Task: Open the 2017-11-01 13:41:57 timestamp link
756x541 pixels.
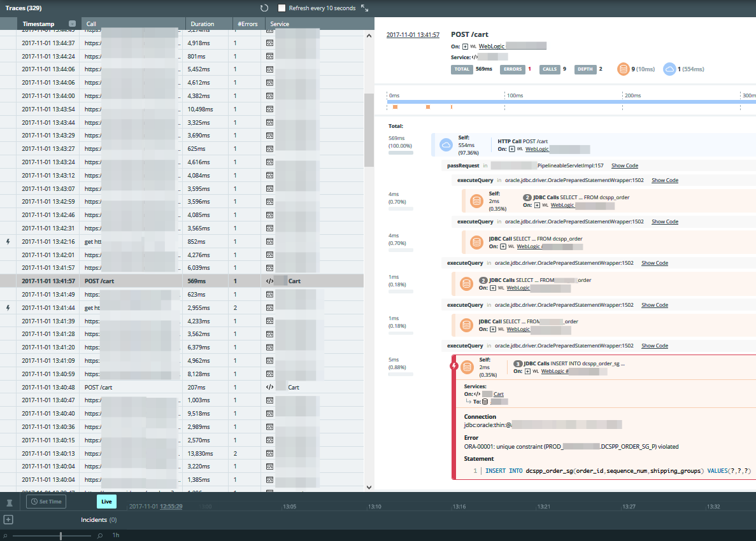Action: [413, 34]
